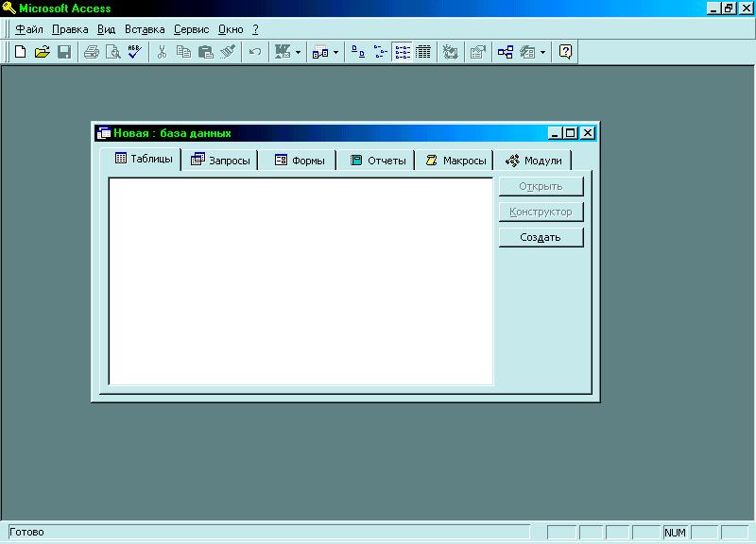756x544 pixels.
Task: Open the Вид menu
Action: pyautogui.click(x=106, y=29)
